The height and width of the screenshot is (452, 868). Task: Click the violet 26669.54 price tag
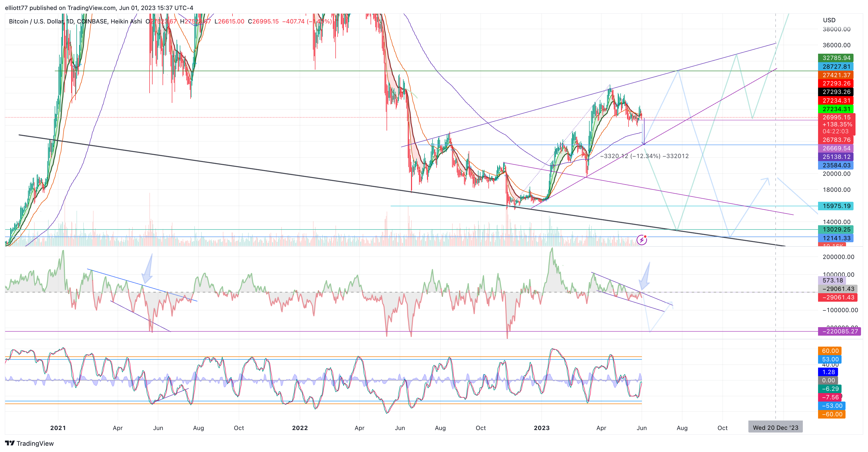[836, 148]
